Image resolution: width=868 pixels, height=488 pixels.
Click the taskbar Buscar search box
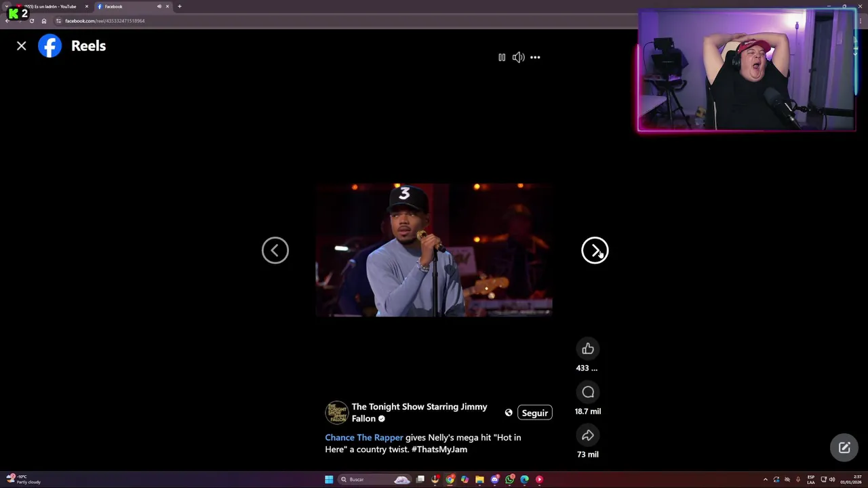point(375,480)
